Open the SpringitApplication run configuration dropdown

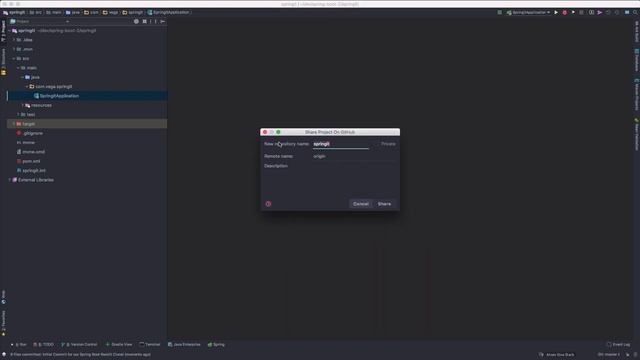point(528,13)
